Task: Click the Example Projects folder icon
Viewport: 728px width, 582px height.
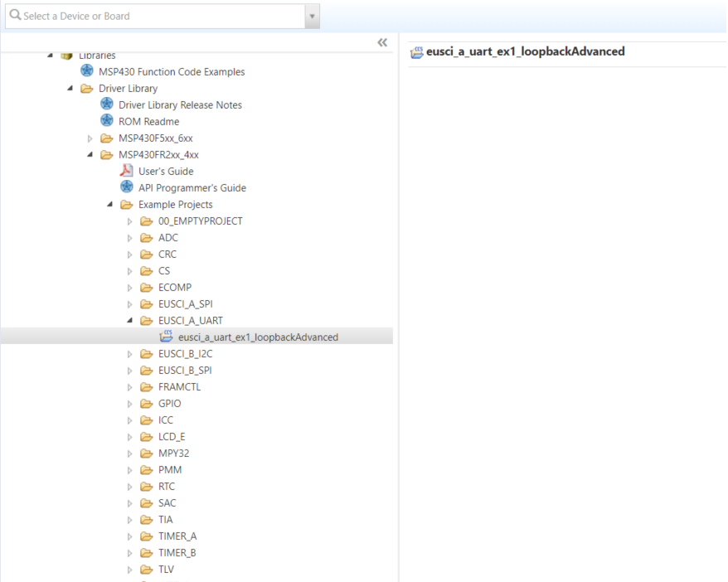Action: click(x=127, y=204)
